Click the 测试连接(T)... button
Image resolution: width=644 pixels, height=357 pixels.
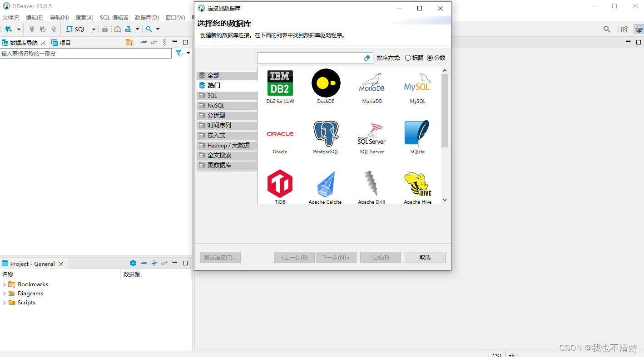point(220,257)
